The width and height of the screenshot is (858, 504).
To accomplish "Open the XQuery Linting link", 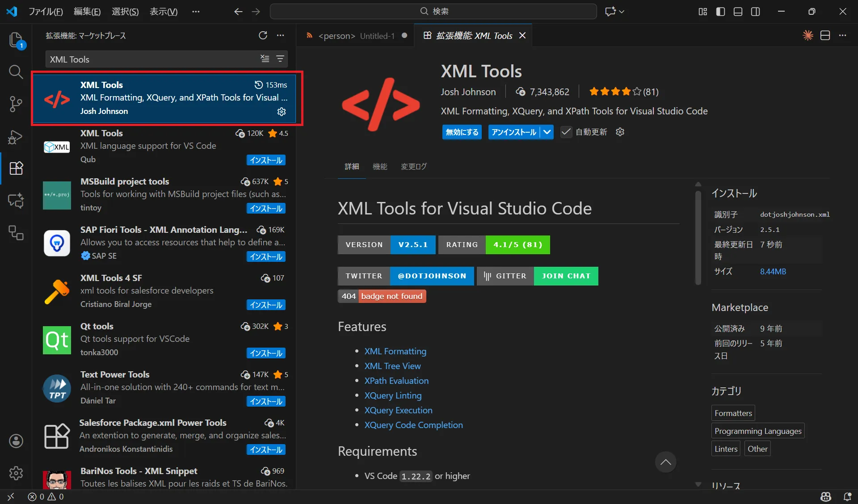I will 392,395.
